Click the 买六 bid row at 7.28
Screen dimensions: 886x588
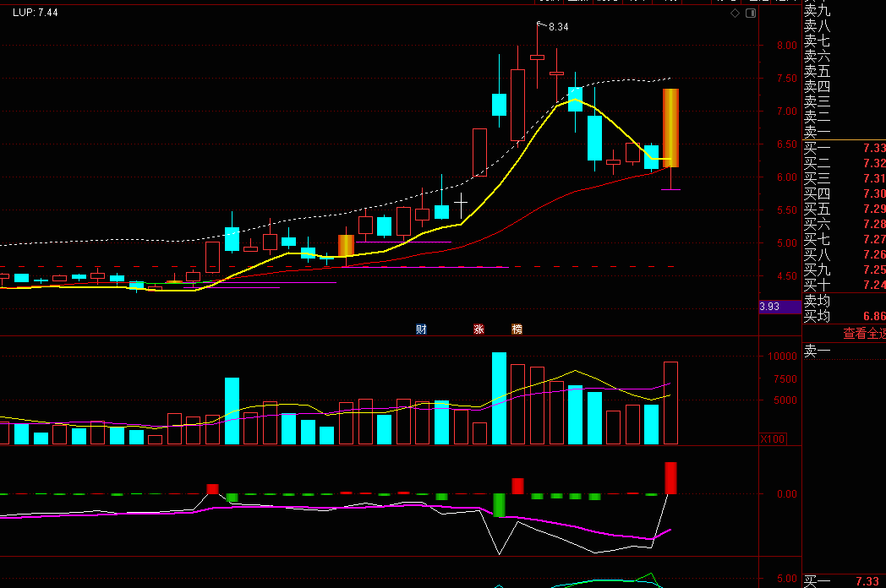(845, 224)
